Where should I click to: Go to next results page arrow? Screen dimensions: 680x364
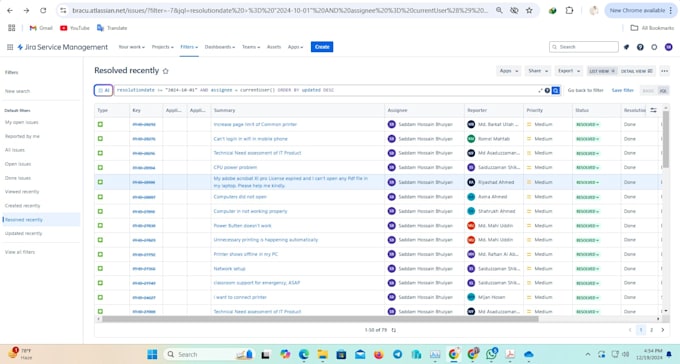point(663,330)
